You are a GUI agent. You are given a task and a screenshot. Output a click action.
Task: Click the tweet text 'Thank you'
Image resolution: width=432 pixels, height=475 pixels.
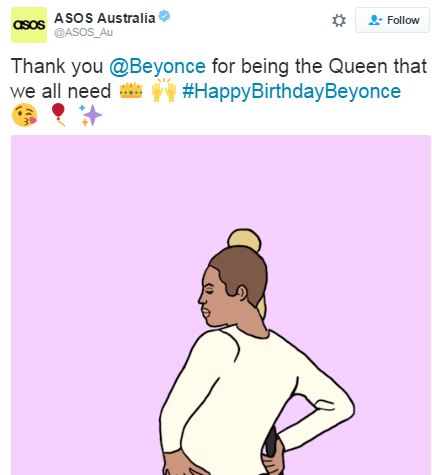click(x=57, y=66)
